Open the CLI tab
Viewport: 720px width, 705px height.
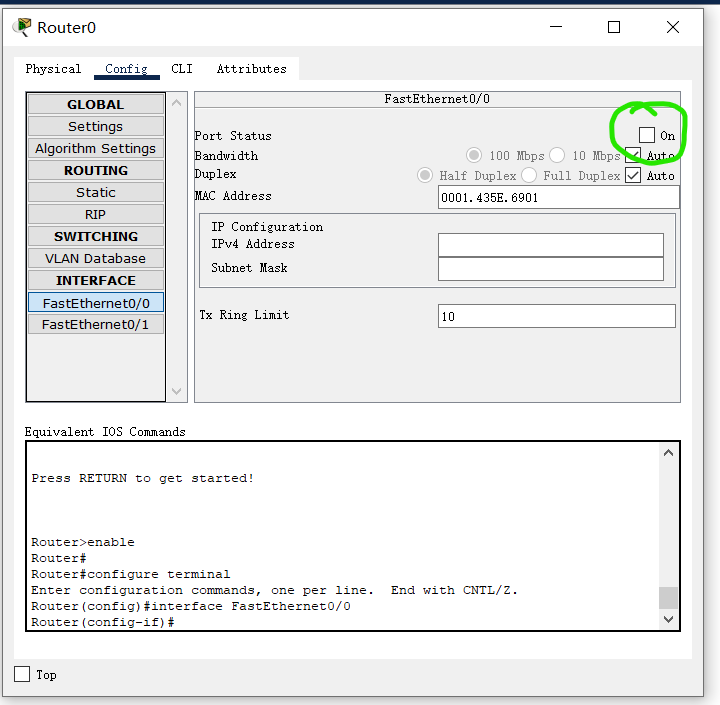(x=182, y=69)
